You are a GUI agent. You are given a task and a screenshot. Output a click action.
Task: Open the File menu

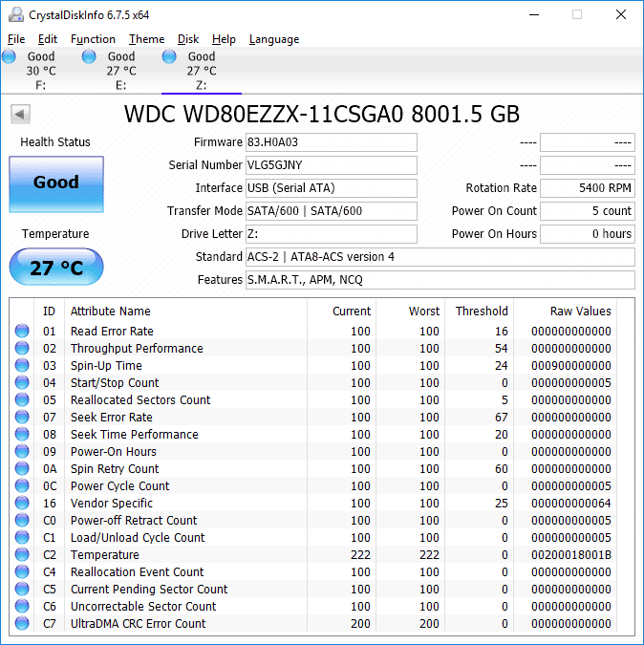(x=16, y=39)
